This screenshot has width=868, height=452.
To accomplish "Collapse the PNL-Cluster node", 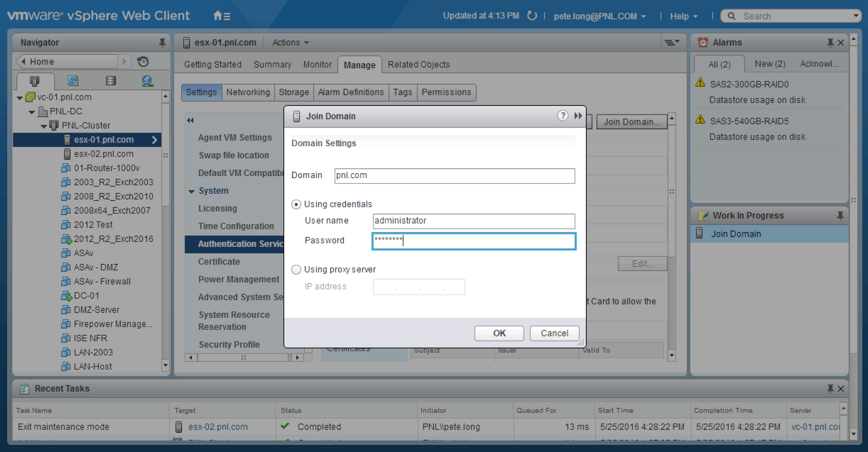I will (43, 126).
